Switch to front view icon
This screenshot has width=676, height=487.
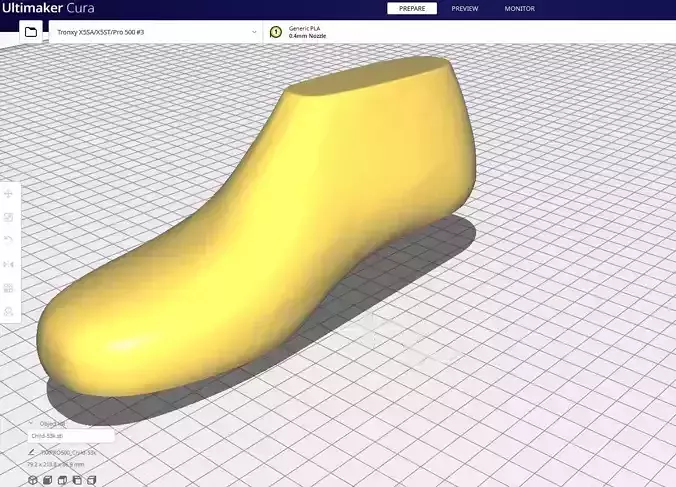click(x=48, y=480)
